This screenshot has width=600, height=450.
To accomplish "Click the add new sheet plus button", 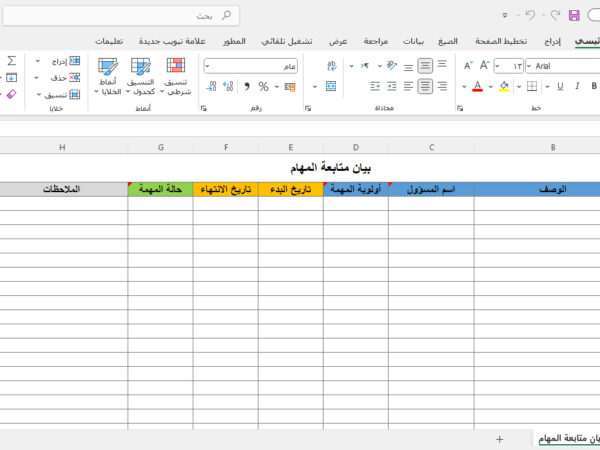I will 499,439.
